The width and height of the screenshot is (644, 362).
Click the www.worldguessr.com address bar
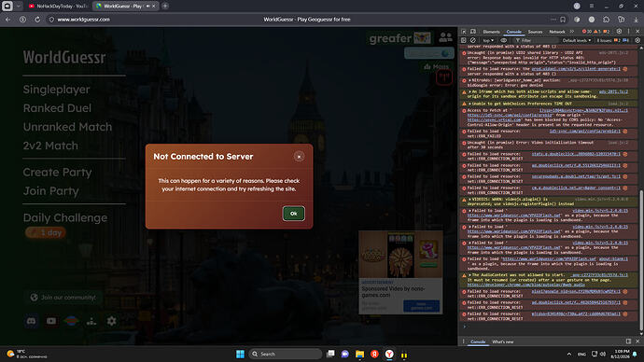[x=83, y=20]
